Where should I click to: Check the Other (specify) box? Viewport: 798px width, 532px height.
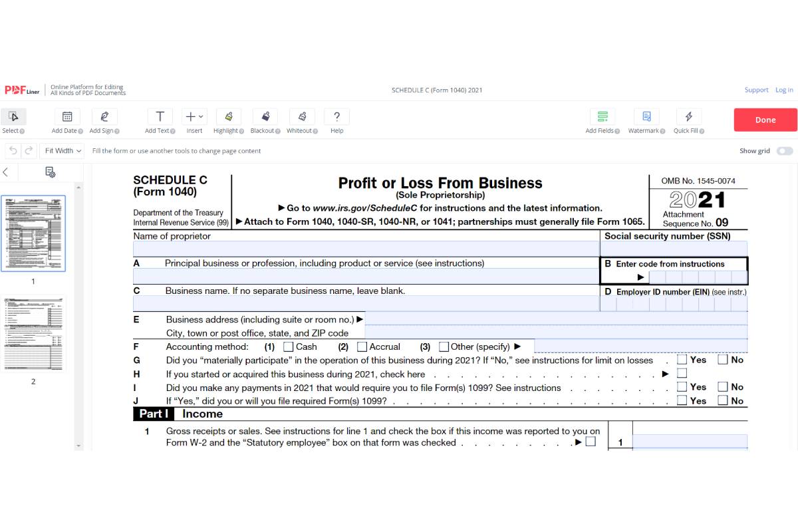tap(444, 346)
